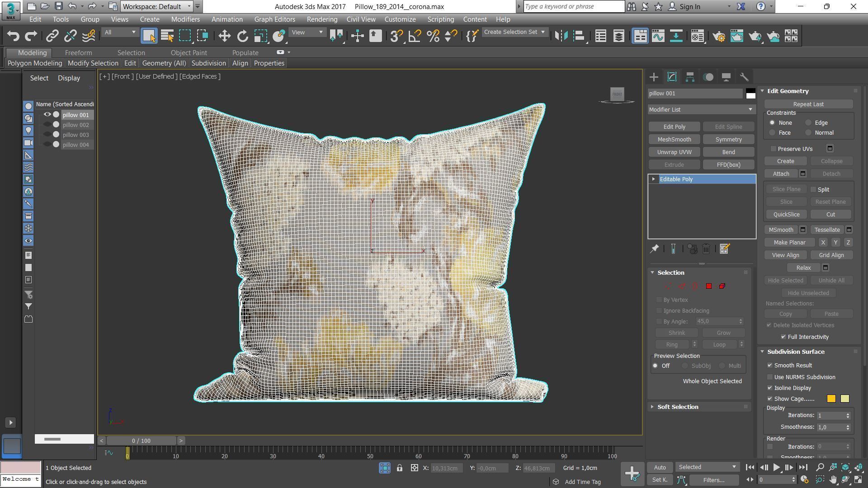Click Configure Modifier Sets icon
This screenshot has width=868, height=488.
click(724, 249)
